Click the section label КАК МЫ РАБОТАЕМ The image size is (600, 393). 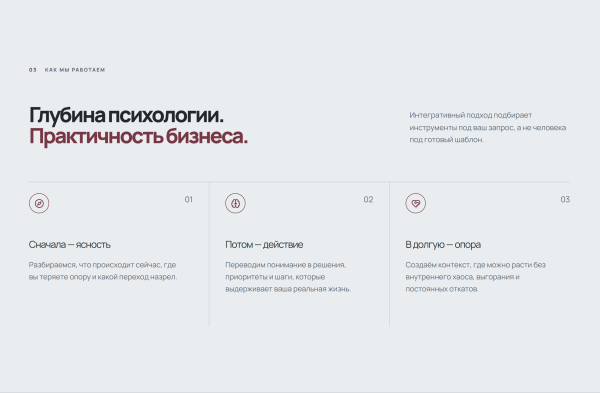pos(75,70)
